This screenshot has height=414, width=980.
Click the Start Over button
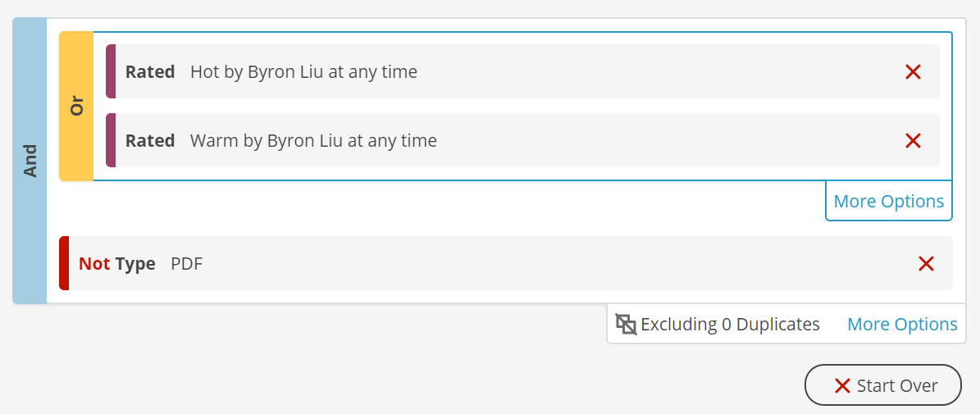click(882, 385)
